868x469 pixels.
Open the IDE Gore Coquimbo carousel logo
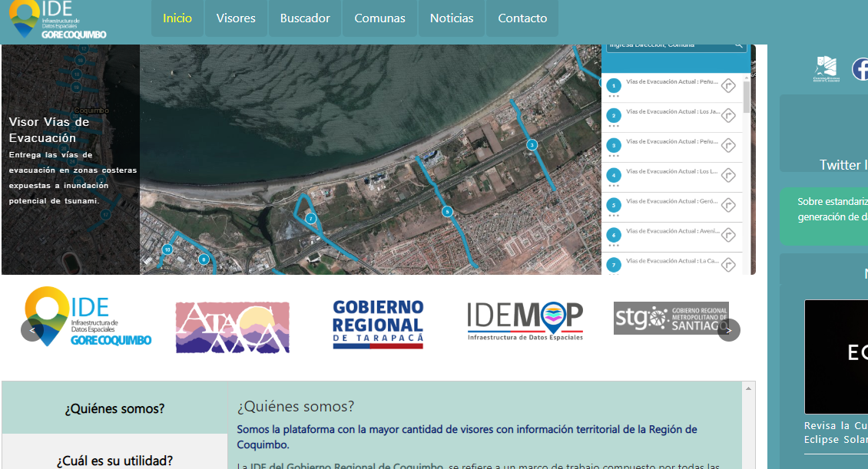click(x=88, y=316)
